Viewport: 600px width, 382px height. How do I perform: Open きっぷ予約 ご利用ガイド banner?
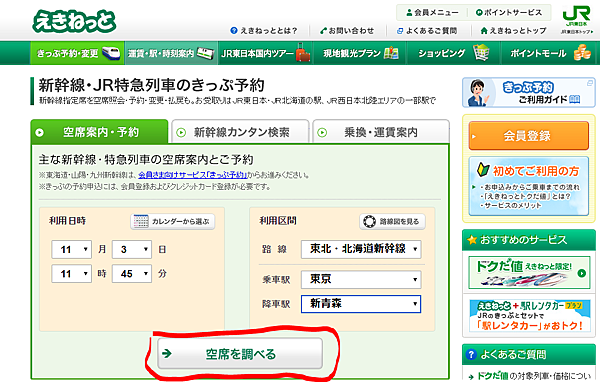pos(528,93)
